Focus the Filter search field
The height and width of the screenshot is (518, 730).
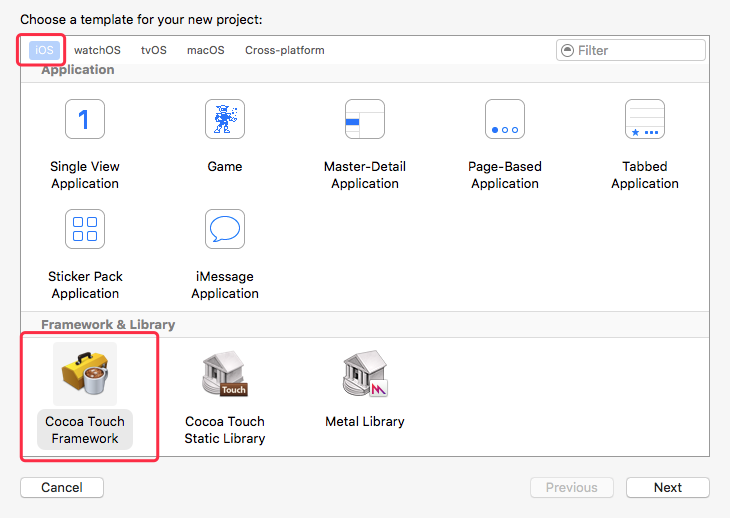630,50
